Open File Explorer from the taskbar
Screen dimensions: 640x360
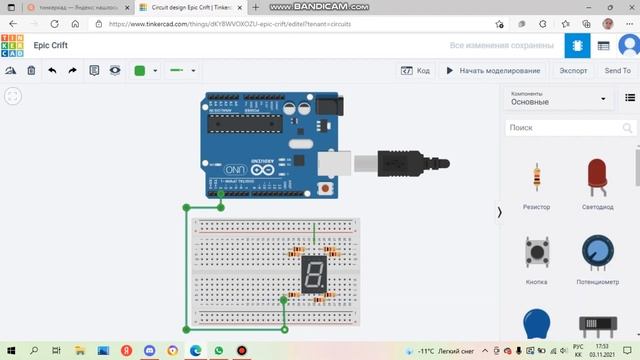[x=80, y=351]
